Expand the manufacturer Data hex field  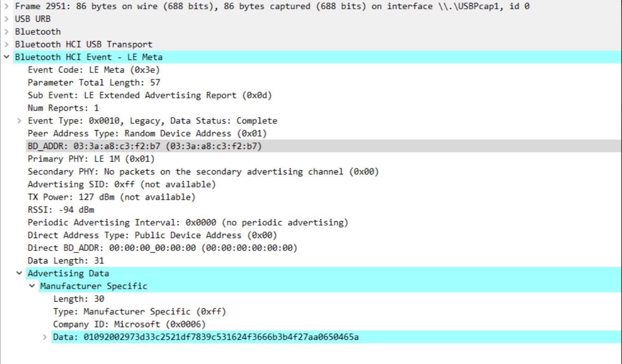[45, 337]
